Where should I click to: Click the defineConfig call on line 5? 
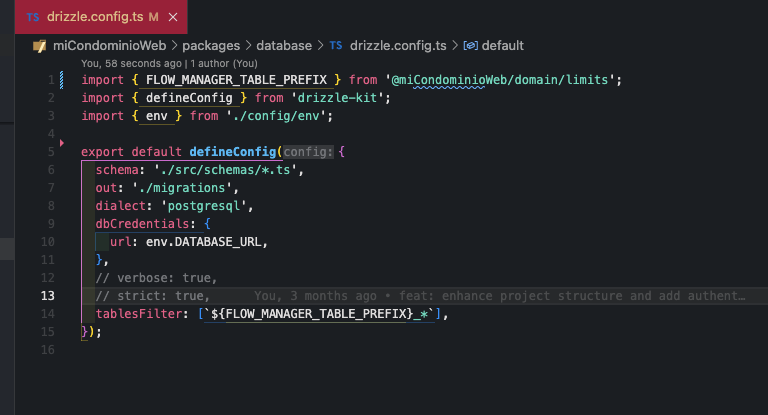(233, 152)
